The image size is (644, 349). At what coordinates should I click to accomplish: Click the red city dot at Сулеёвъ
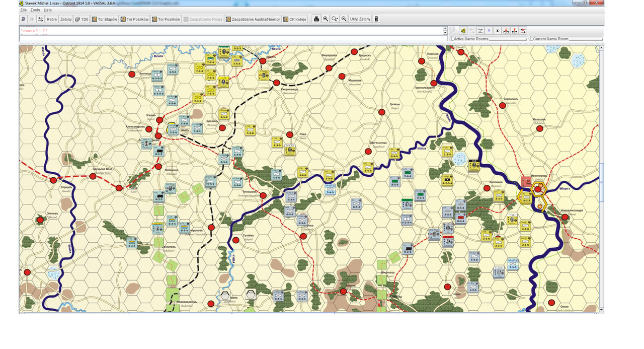point(235,241)
